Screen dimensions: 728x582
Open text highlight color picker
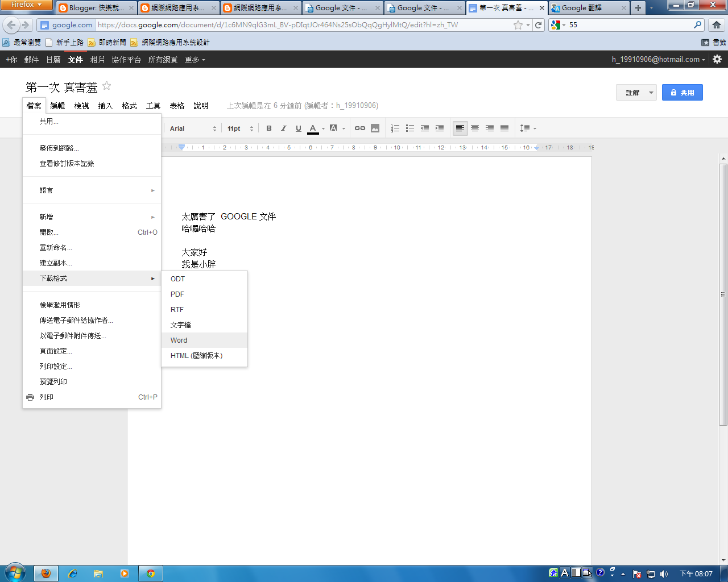tap(337, 128)
